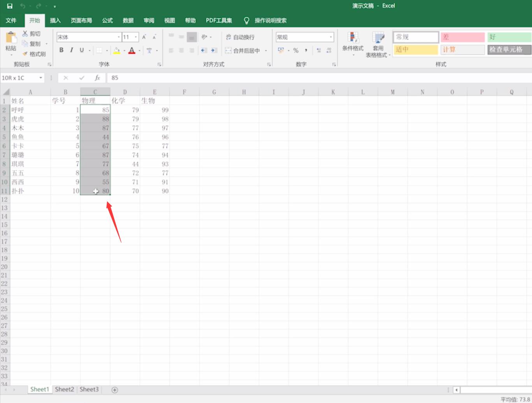Screen dimensions: 532x403
Task: Click the Increase Decimal icon
Action: coord(319,50)
